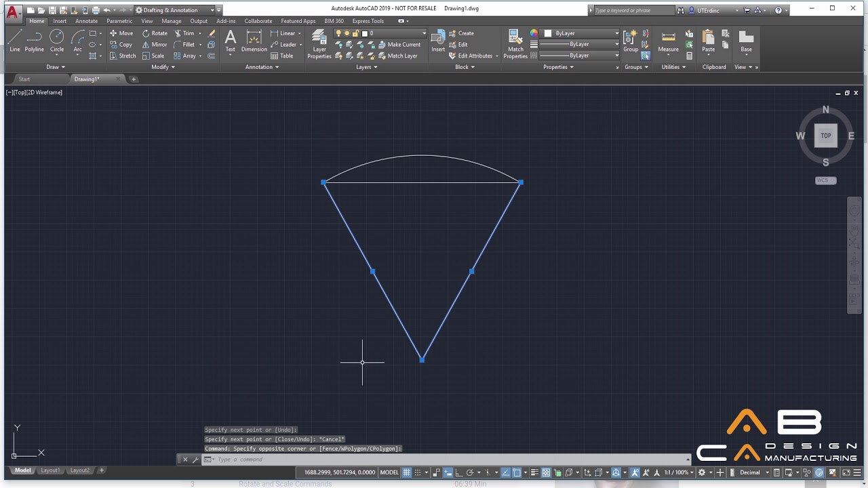Open the Annotate ribbon tab
Screen dimensions: 868x488
pyautogui.click(x=86, y=21)
